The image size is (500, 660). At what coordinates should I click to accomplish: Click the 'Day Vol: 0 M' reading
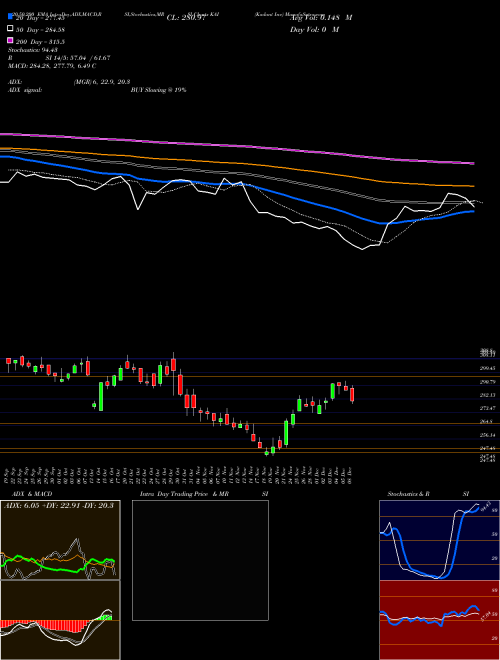pyautogui.click(x=314, y=29)
